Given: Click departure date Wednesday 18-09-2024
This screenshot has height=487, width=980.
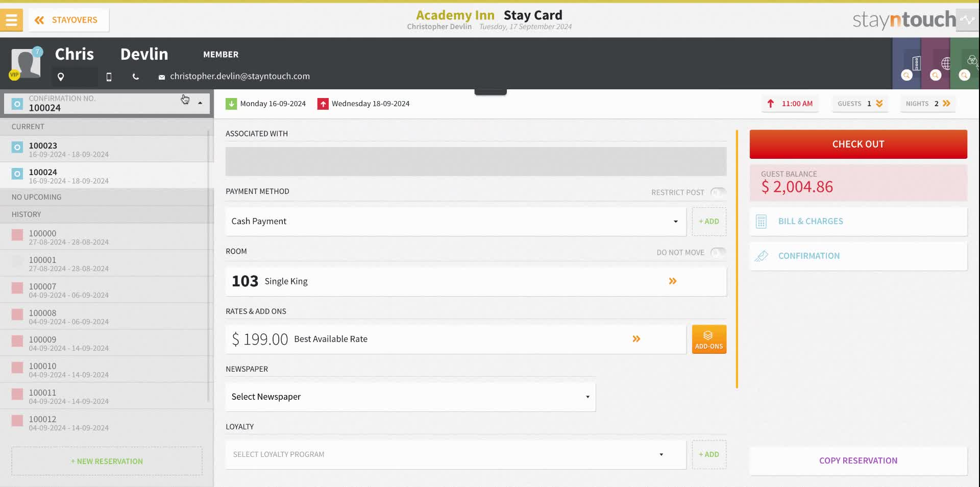Looking at the screenshot, I should point(371,104).
